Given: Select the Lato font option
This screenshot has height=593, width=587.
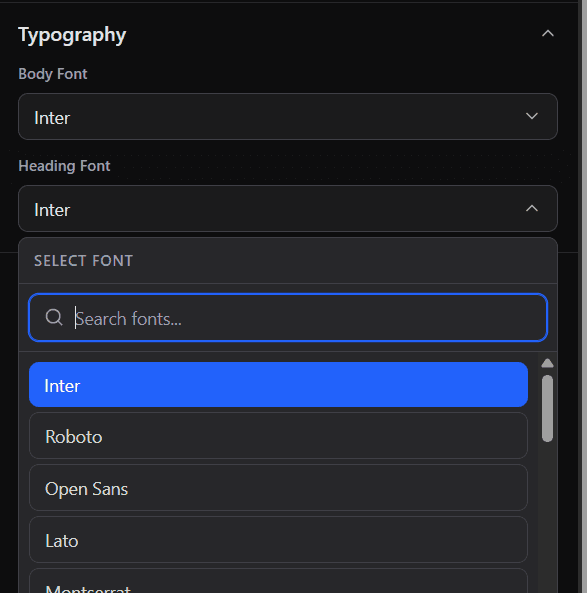Looking at the screenshot, I should click(278, 540).
